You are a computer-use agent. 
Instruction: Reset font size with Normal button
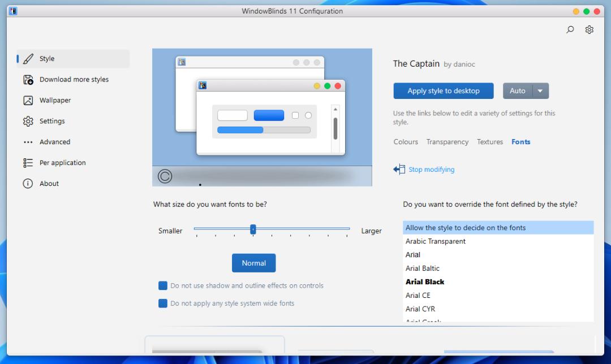[253, 263]
